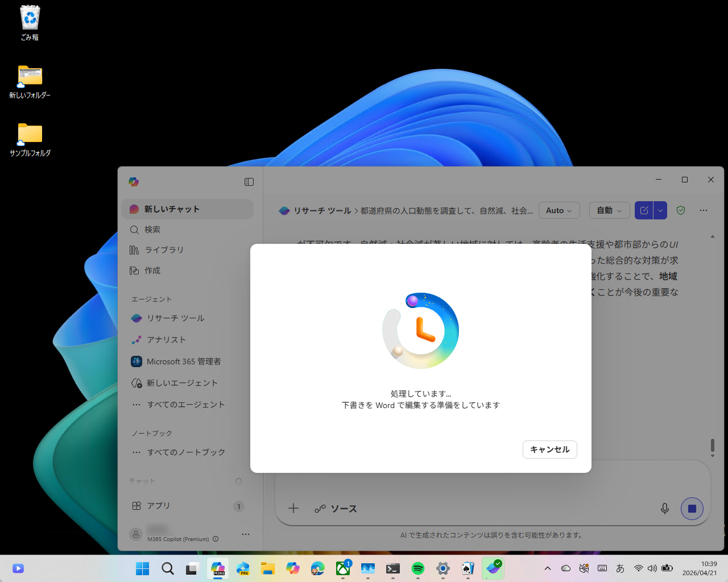Activate voice input with the microphone icon

pos(665,509)
